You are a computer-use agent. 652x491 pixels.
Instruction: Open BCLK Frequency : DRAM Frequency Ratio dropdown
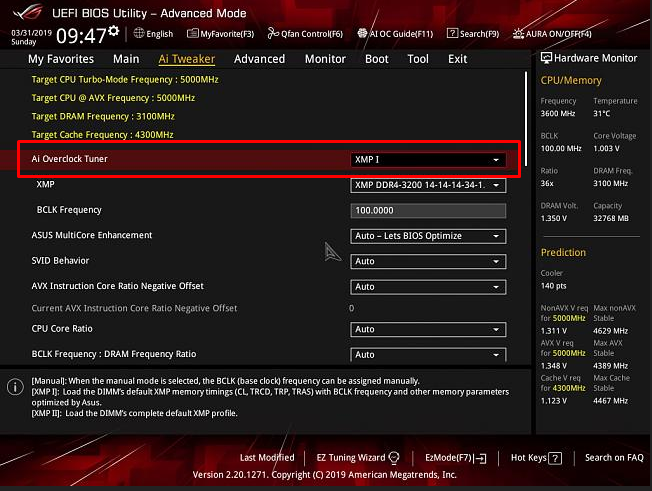pos(428,355)
